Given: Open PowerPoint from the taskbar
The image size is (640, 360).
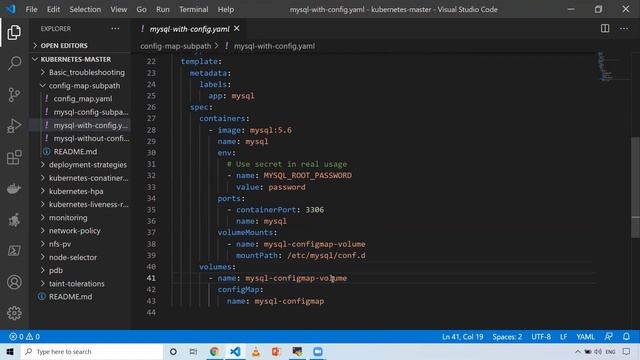Looking at the screenshot, I should pyautogui.click(x=276, y=351).
